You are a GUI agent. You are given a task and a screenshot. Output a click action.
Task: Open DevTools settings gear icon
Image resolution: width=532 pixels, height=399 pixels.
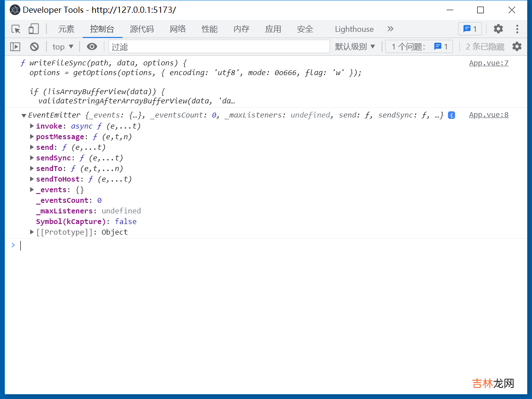(498, 29)
